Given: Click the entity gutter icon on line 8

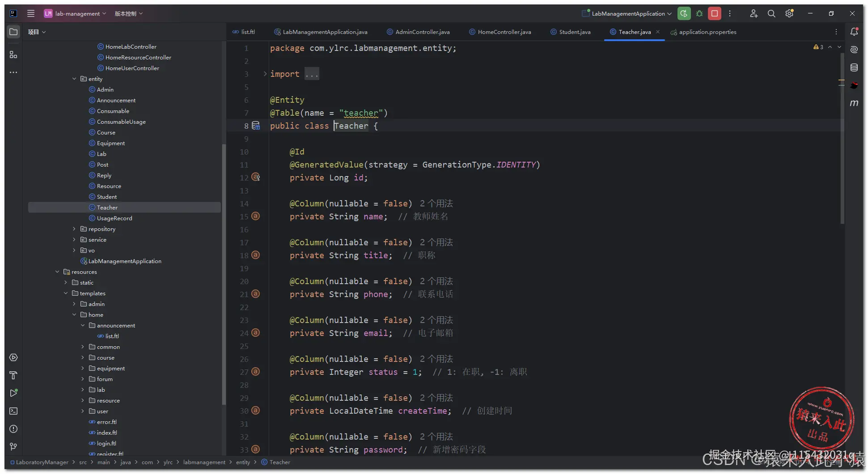Looking at the screenshot, I should pyautogui.click(x=256, y=126).
